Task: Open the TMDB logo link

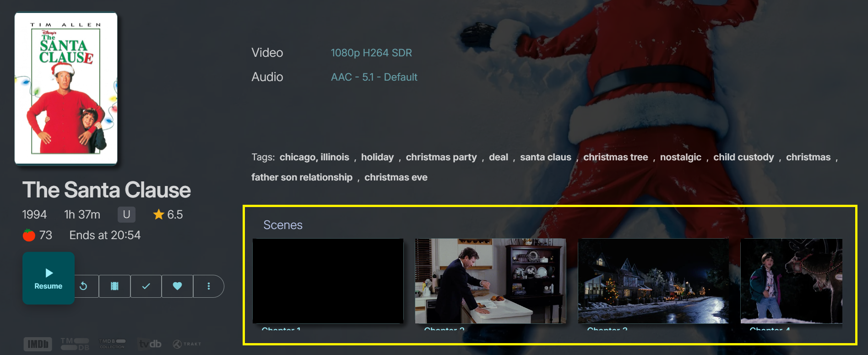Action: click(75, 344)
